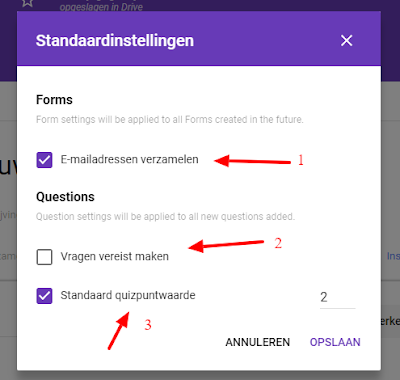The width and height of the screenshot is (400, 380).
Task: Star the form with the star icon
Action: tap(27, 3)
